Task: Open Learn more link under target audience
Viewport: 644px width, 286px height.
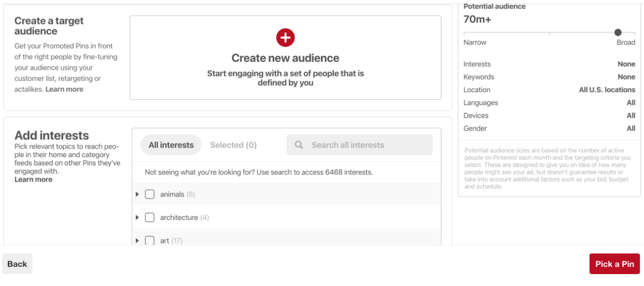Action: 64,89
